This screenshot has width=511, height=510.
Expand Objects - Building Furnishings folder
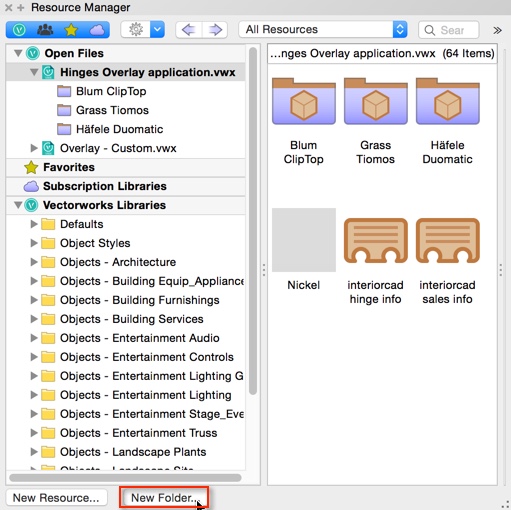pyautogui.click(x=34, y=300)
